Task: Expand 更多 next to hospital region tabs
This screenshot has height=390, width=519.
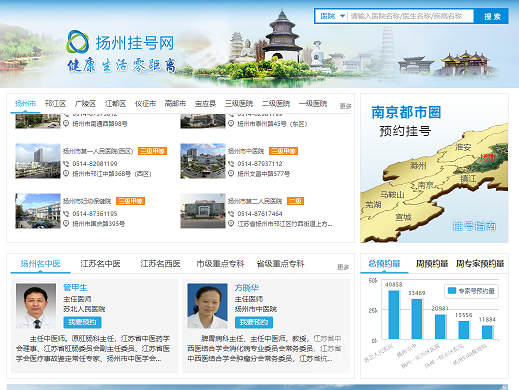Action: [x=345, y=106]
